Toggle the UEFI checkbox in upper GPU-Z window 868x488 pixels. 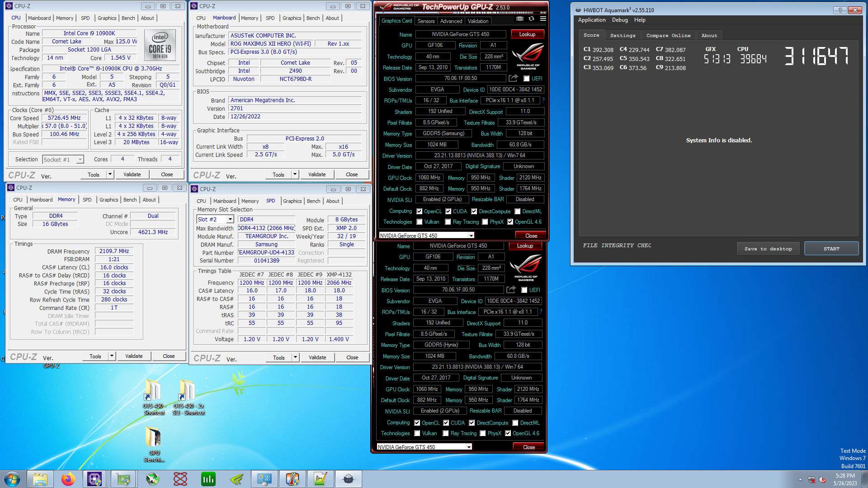pyautogui.click(x=526, y=79)
